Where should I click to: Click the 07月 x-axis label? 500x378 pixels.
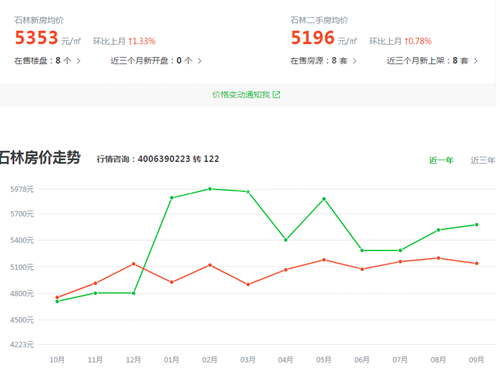click(x=400, y=360)
